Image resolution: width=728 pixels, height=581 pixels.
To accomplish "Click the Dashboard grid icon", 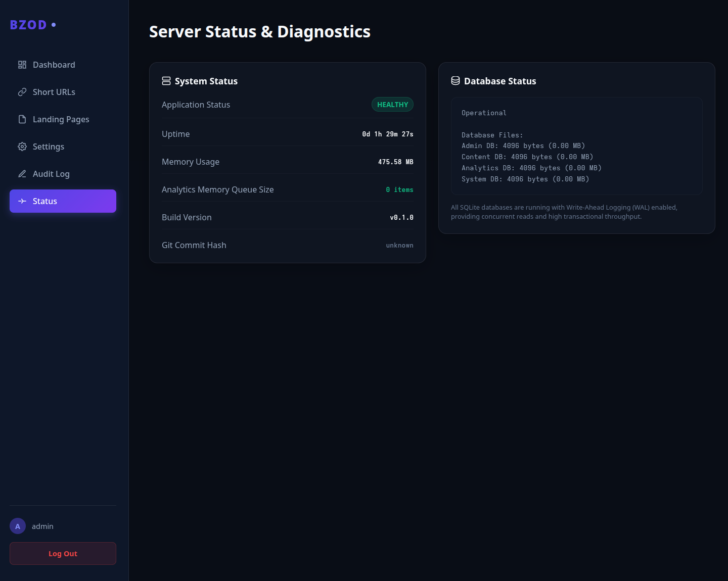I will (x=22, y=65).
